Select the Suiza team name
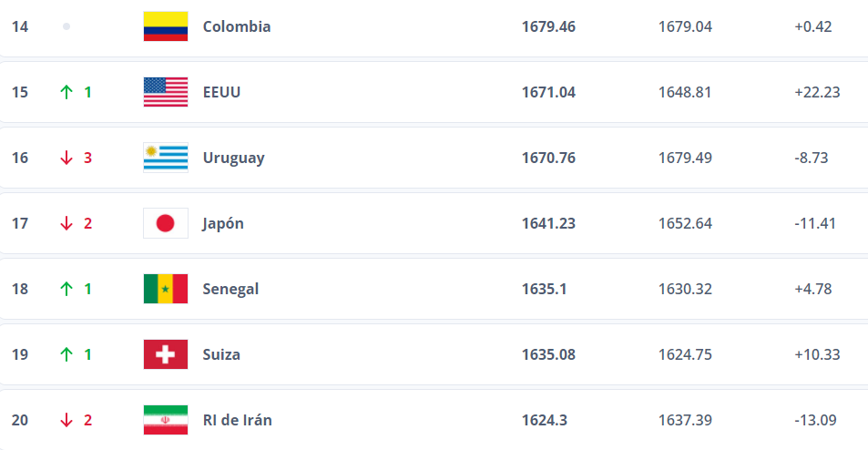The height and width of the screenshot is (450, 868). click(221, 354)
